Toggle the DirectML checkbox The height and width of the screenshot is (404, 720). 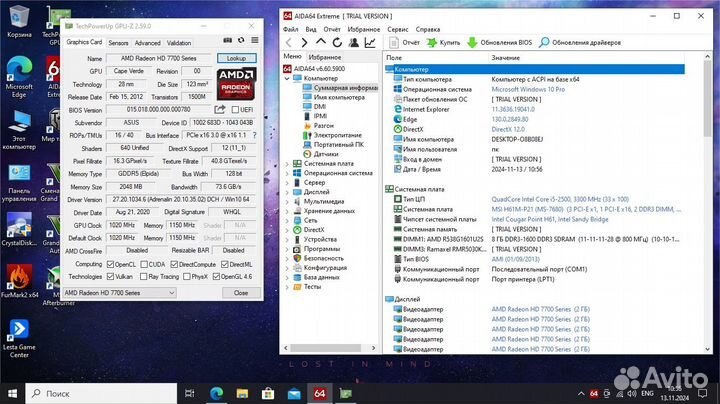click(x=225, y=264)
